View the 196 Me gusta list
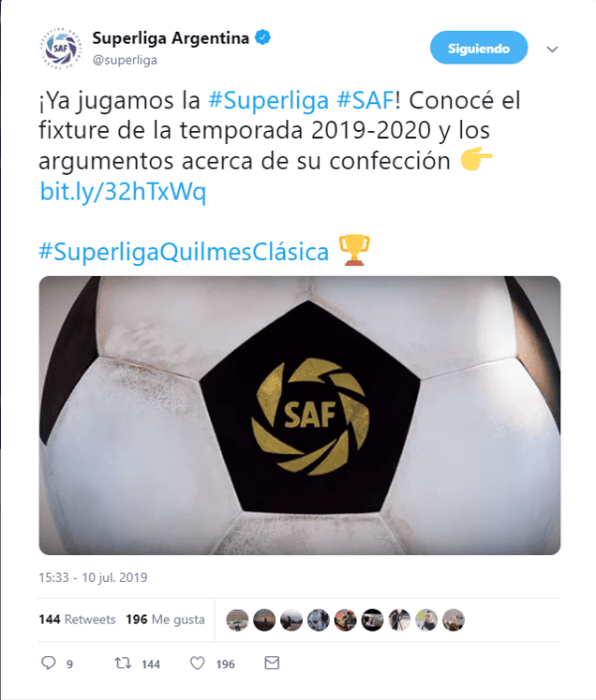The height and width of the screenshot is (700, 596). click(x=165, y=620)
